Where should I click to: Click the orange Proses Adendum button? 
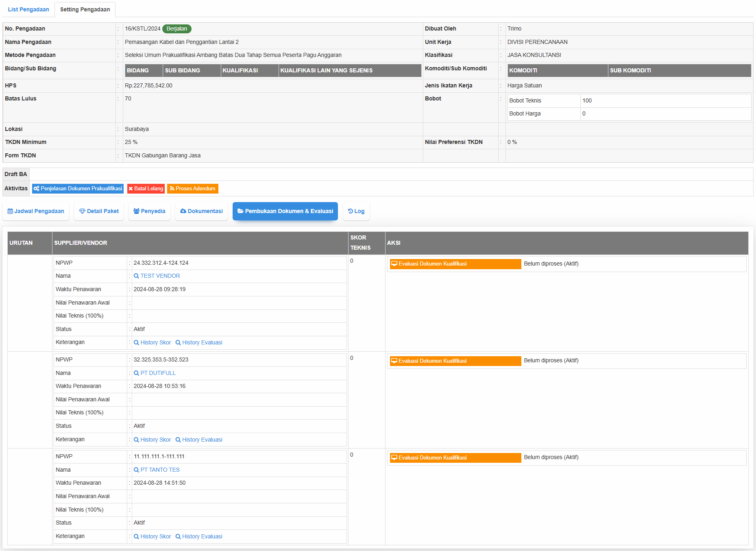pos(192,189)
